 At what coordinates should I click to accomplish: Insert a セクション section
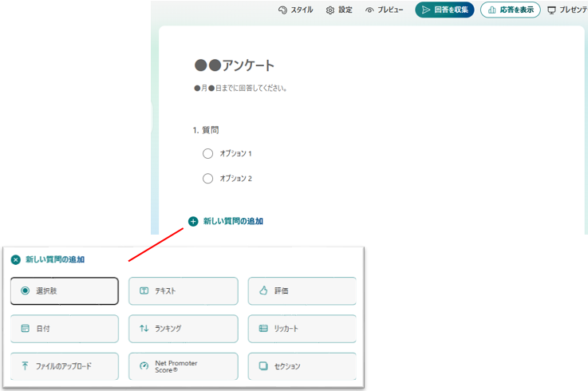point(302,366)
